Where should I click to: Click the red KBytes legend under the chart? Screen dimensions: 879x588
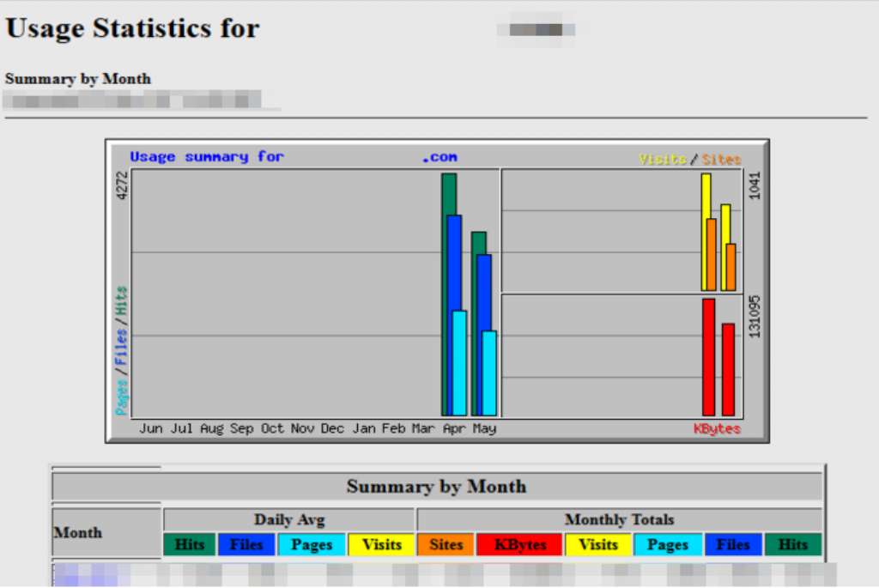[x=717, y=428]
